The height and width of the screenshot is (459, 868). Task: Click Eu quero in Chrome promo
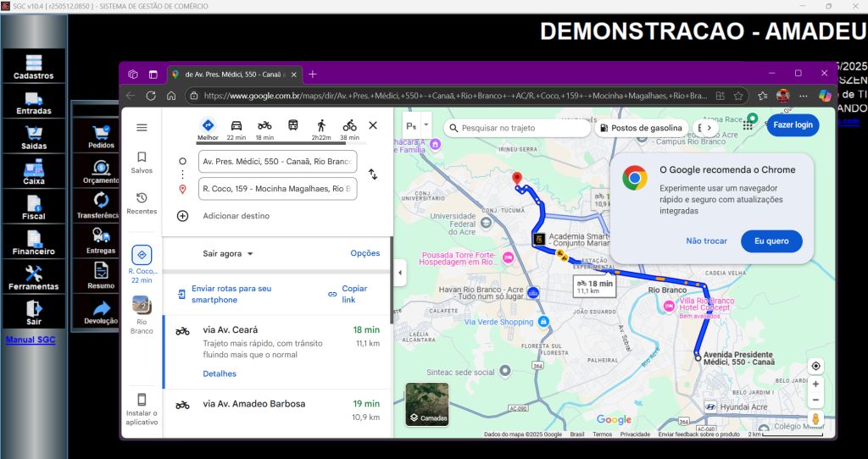pyautogui.click(x=771, y=241)
